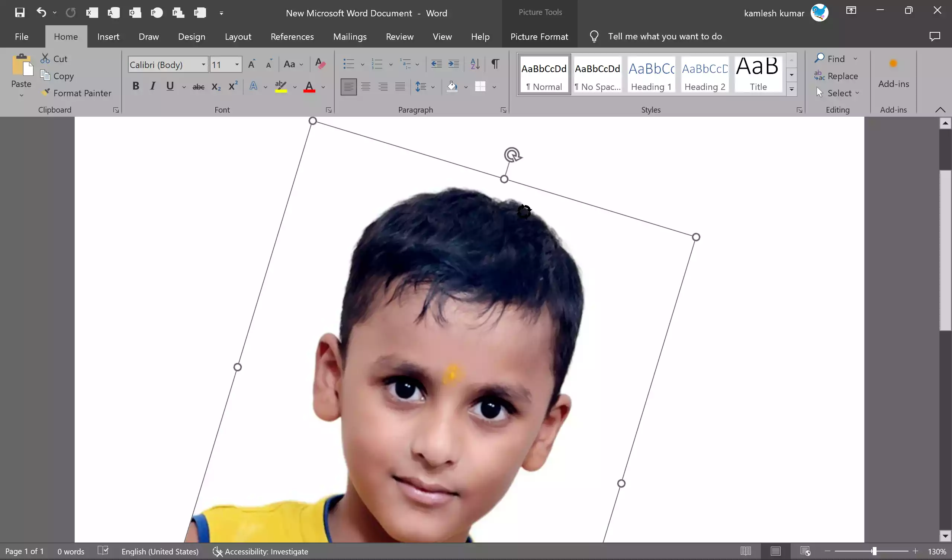
Task: Open the Comments speech bubble icon
Action: coord(935,36)
